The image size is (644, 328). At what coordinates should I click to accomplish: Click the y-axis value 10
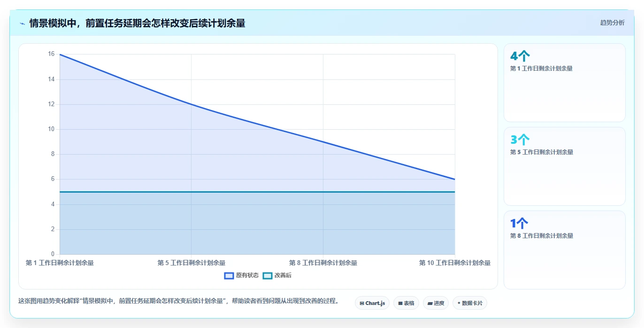coord(51,129)
